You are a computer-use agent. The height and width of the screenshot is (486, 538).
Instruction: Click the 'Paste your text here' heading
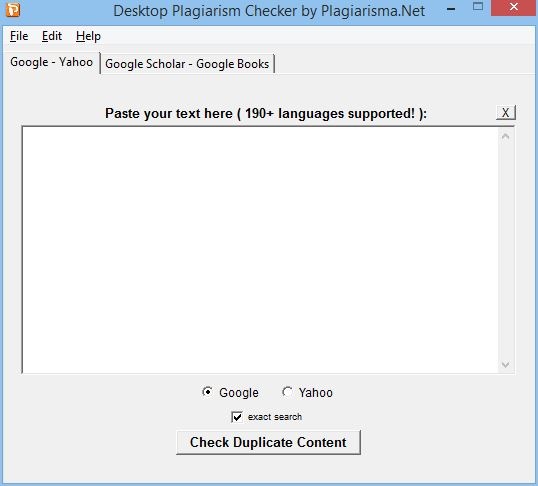click(x=266, y=114)
